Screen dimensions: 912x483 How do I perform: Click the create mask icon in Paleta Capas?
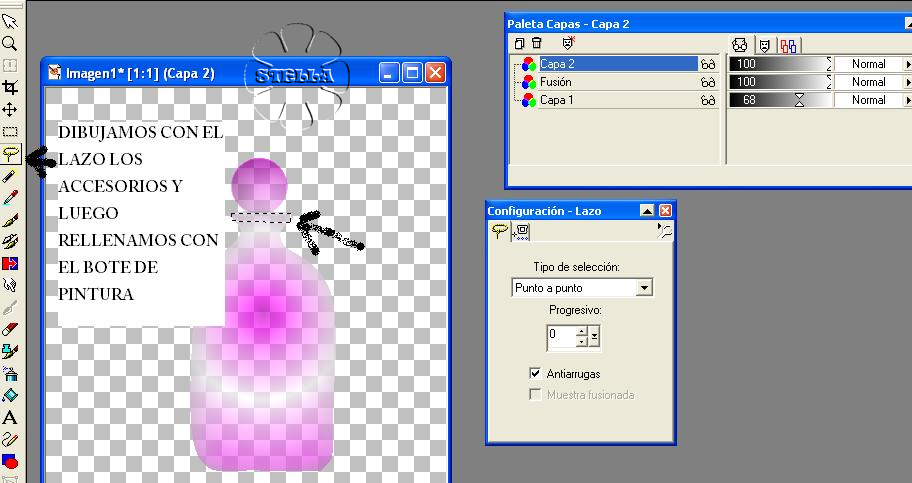point(568,42)
